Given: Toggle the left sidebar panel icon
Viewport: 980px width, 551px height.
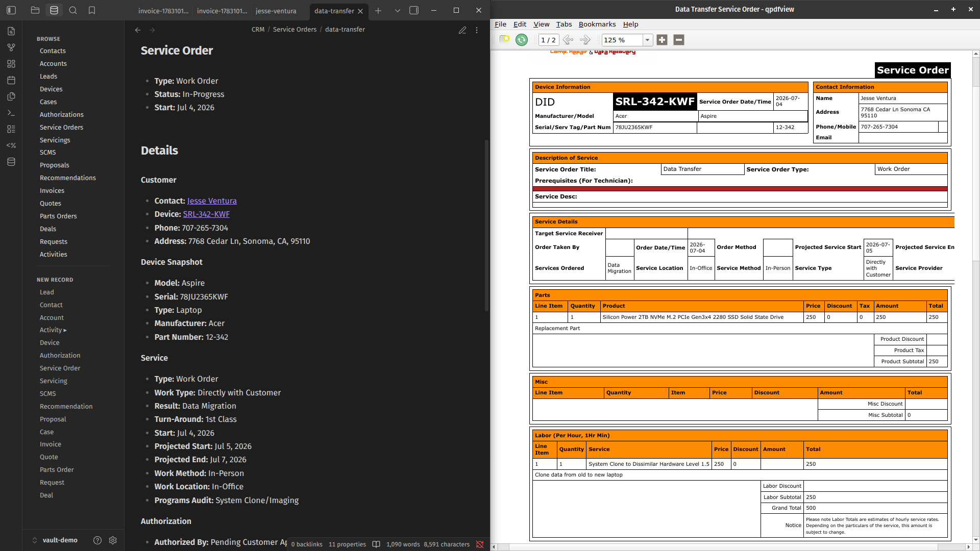Looking at the screenshot, I should coord(11,10).
